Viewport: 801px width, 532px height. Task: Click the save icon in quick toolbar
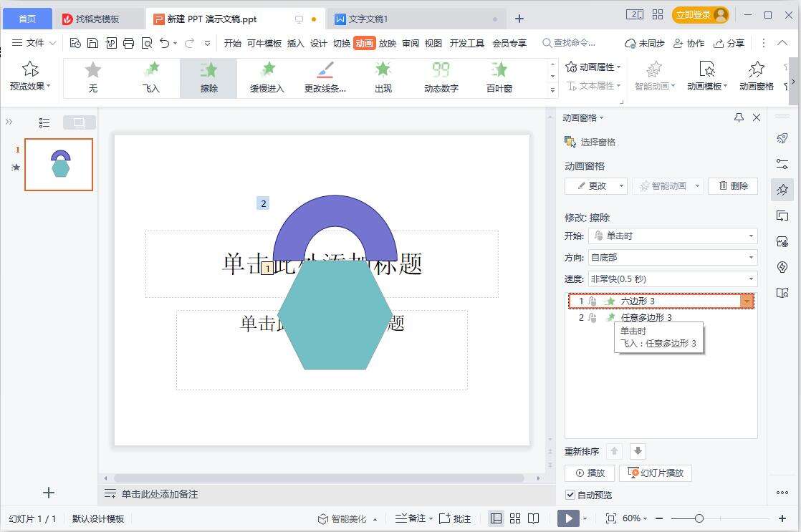tap(92, 44)
